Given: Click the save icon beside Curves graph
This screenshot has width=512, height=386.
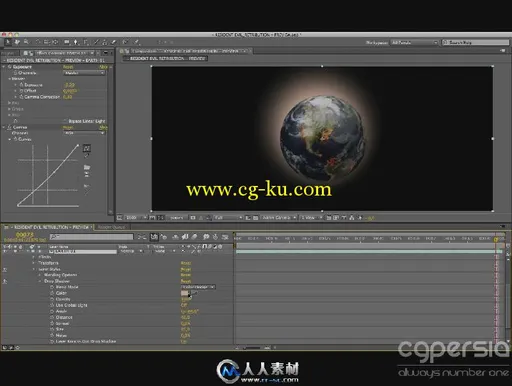Looking at the screenshot, I should pos(87,174).
